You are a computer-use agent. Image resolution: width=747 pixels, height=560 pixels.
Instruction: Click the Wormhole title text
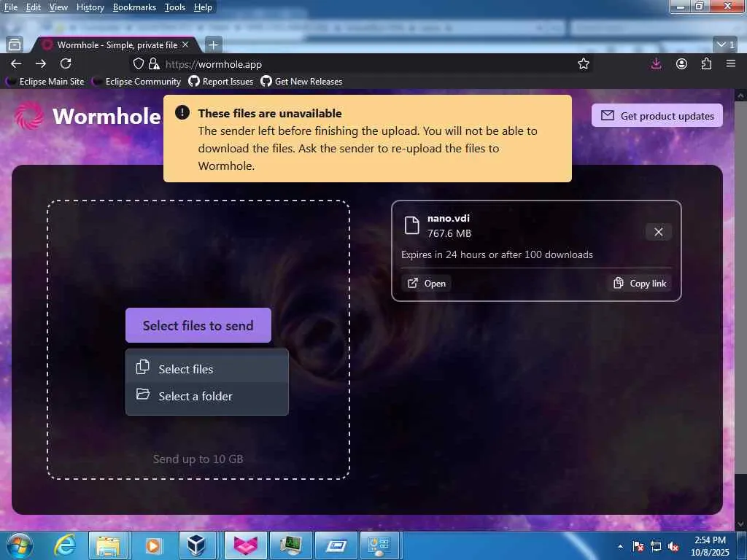tap(107, 116)
